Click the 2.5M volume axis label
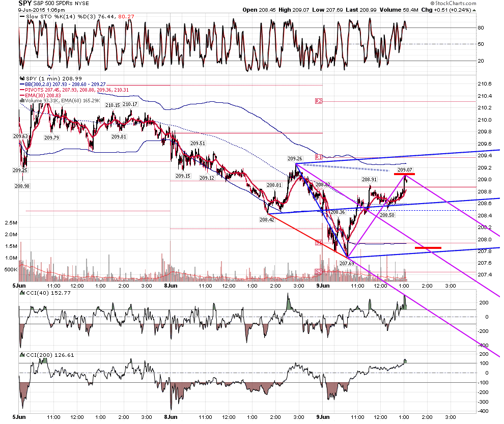 click(x=11, y=222)
